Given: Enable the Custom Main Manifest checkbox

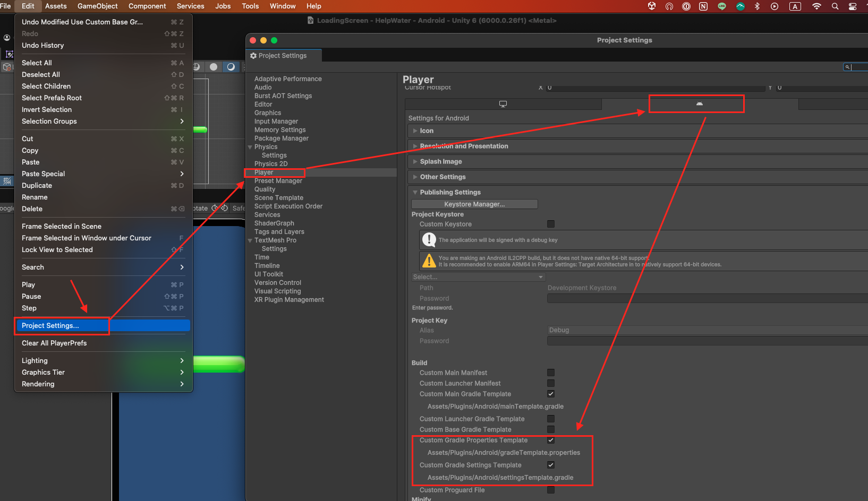Looking at the screenshot, I should pos(551,373).
